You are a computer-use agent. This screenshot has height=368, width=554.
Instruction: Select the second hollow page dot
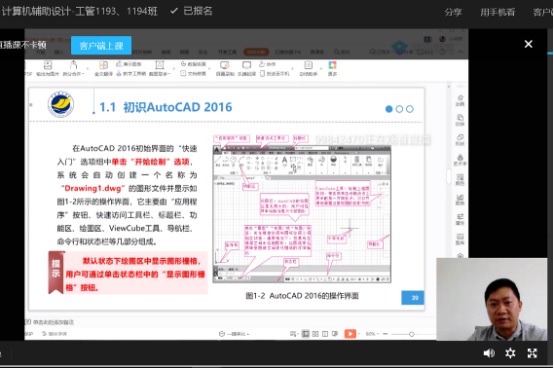tap(399, 109)
